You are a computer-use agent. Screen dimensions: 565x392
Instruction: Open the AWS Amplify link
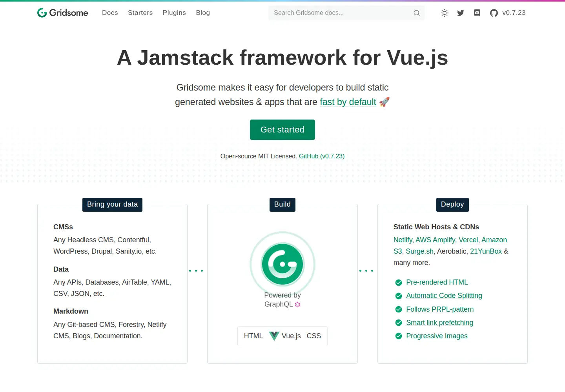coord(436,240)
